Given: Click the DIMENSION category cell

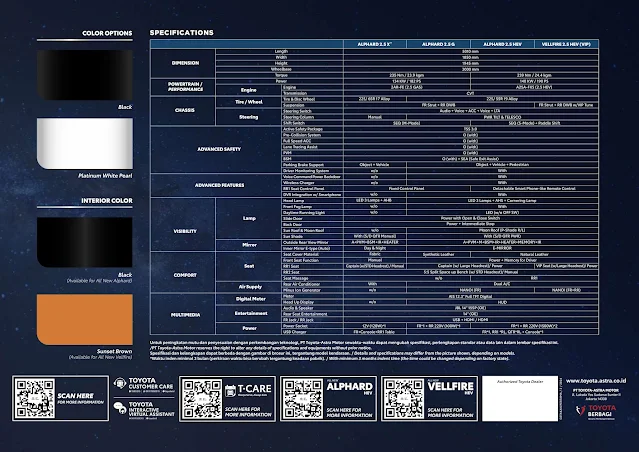Looking at the screenshot, I should click(183, 63).
